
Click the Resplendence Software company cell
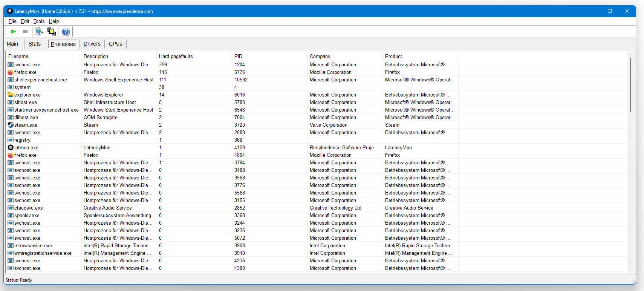pos(344,148)
